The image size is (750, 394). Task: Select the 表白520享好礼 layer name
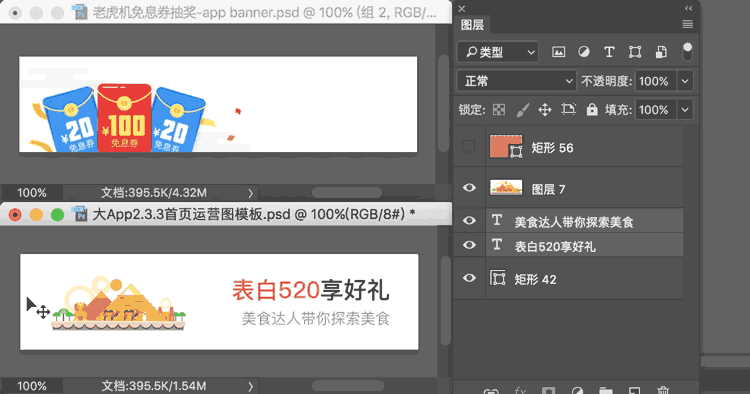pyautogui.click(x=555, y=246)
